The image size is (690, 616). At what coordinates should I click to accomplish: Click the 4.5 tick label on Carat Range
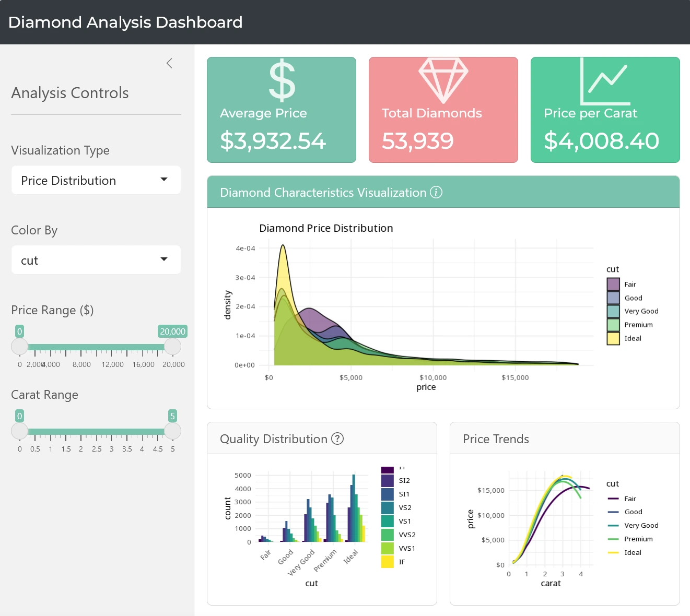pyautogui.click(x=158, y=449)
